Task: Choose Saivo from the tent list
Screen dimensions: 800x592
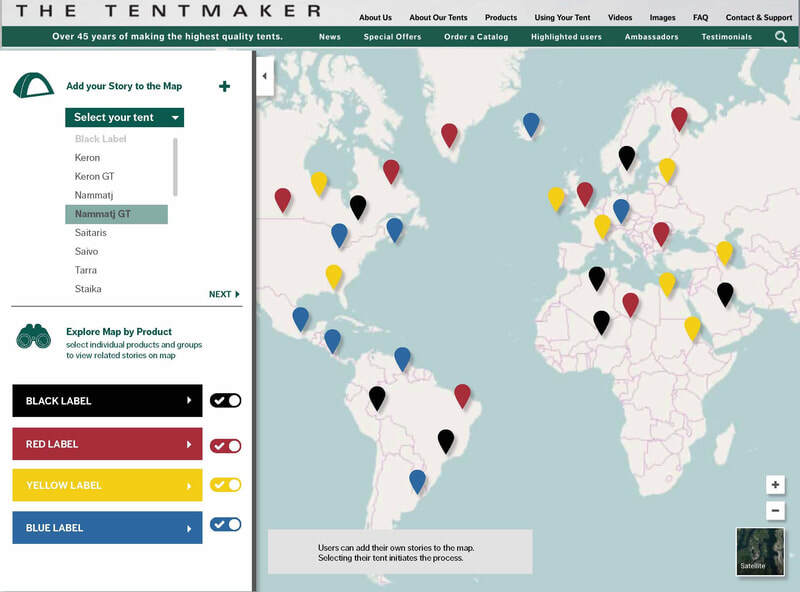Action: click(x=86, y=252)
